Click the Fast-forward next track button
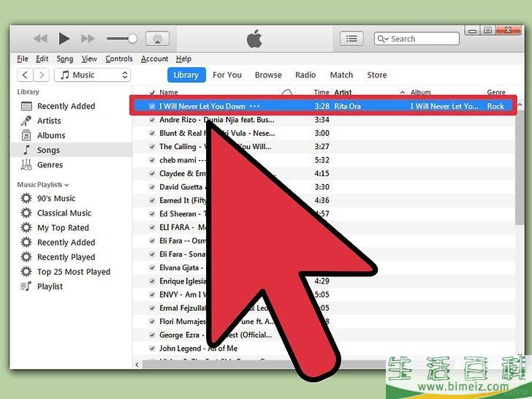 [88, 39]
